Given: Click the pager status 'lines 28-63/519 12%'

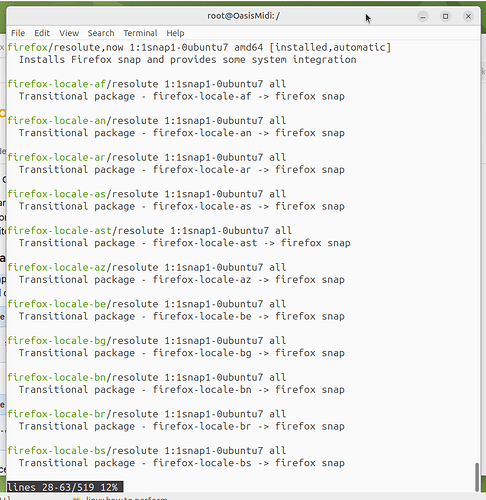Looking at the screenshot, I should pos(65,487).
